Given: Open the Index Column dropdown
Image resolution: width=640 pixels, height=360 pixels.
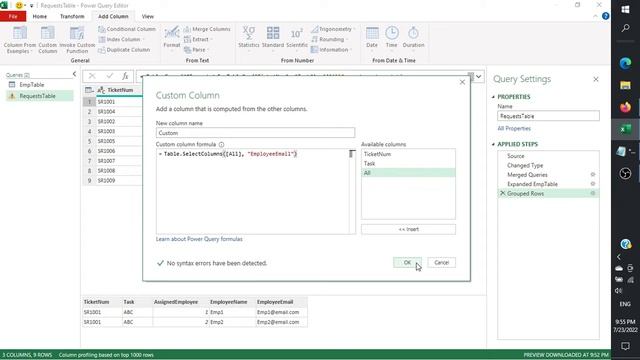Looking at the screenshot, I should coord(122,40).
